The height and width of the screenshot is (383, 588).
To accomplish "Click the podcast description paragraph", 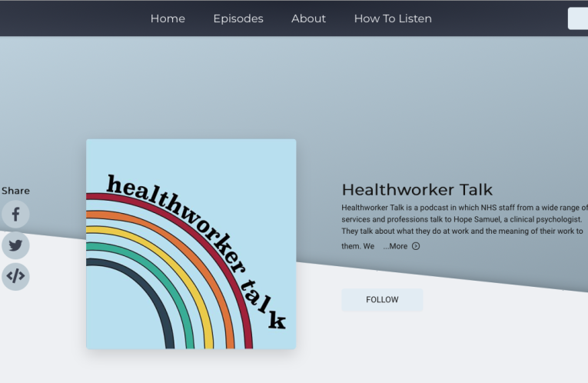I will [464, 227].
